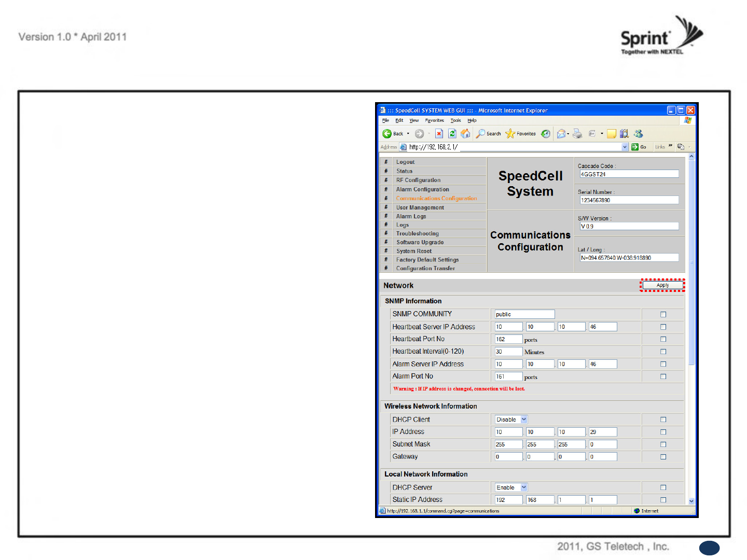Click the Internet Explorer Stop icon

(439, 134)
